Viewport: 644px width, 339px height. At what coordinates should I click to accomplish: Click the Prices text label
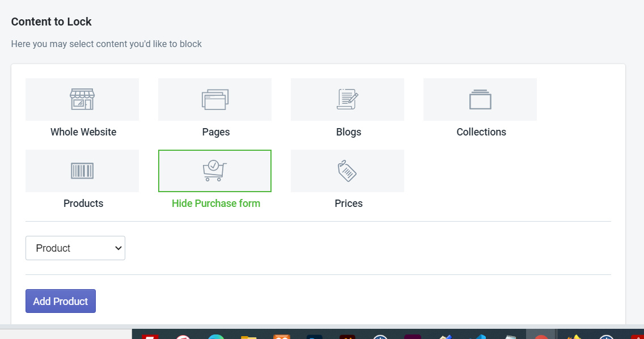click(x=349, y=204)
